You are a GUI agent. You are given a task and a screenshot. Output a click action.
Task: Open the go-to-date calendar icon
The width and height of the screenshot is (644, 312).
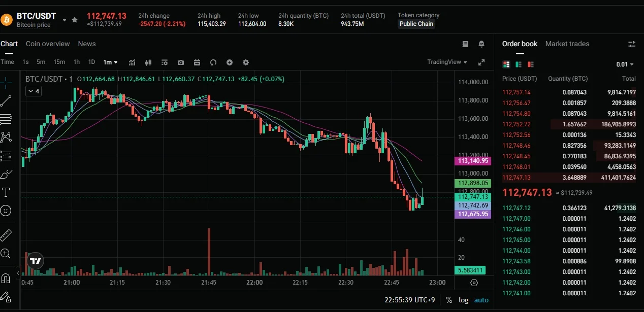[197, 62]
